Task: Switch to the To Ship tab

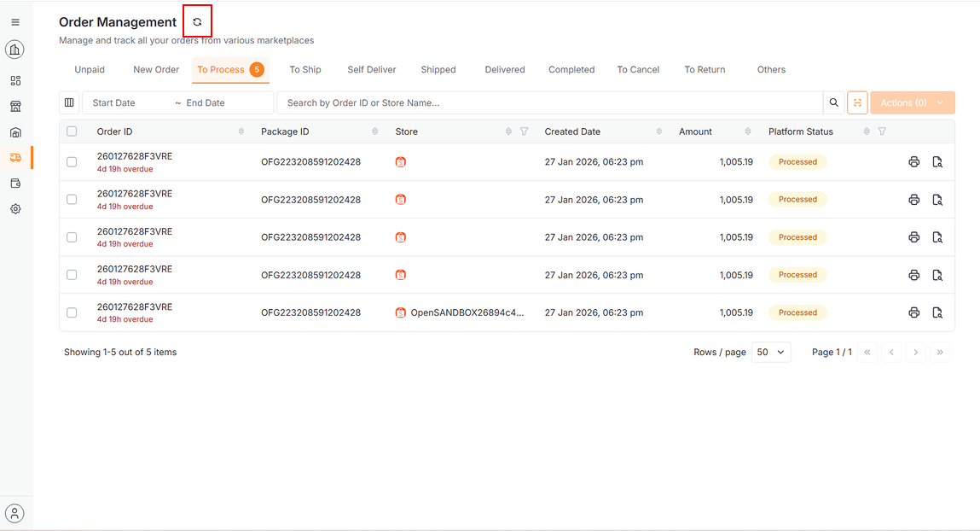Action: pos(305,70)
